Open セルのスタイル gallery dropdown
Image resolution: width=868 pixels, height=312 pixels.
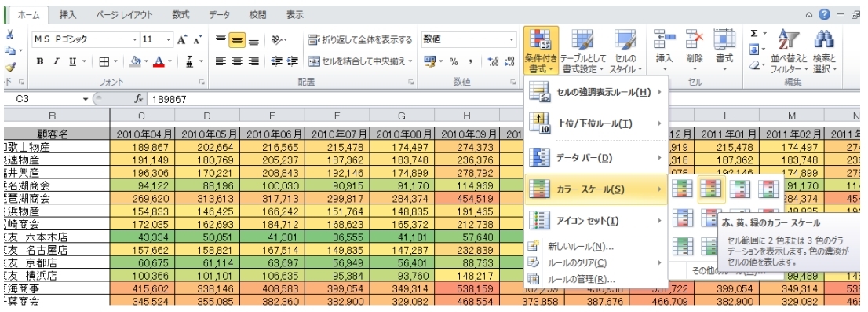pyautogui.click(x=626, y=50)
